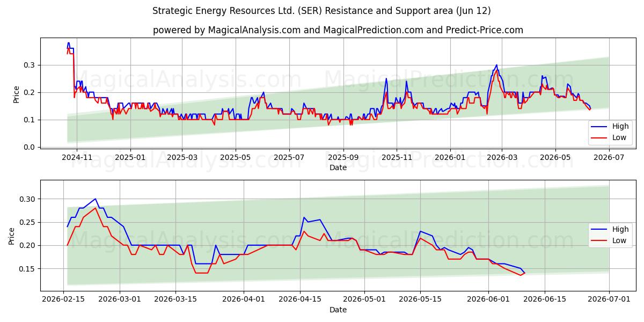
Task: Click the bottom chart 'Price' axis label
Action: (x=12, y=236)
